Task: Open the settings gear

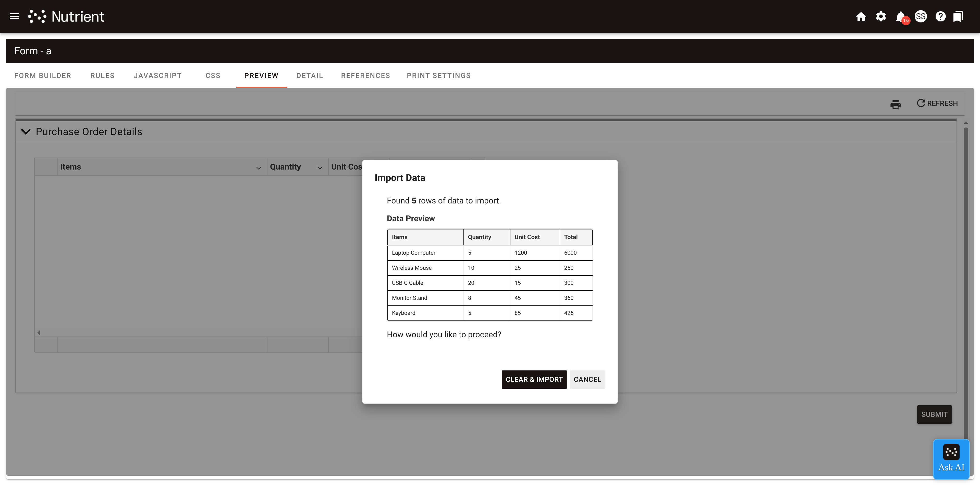Action: coord(881,16)
